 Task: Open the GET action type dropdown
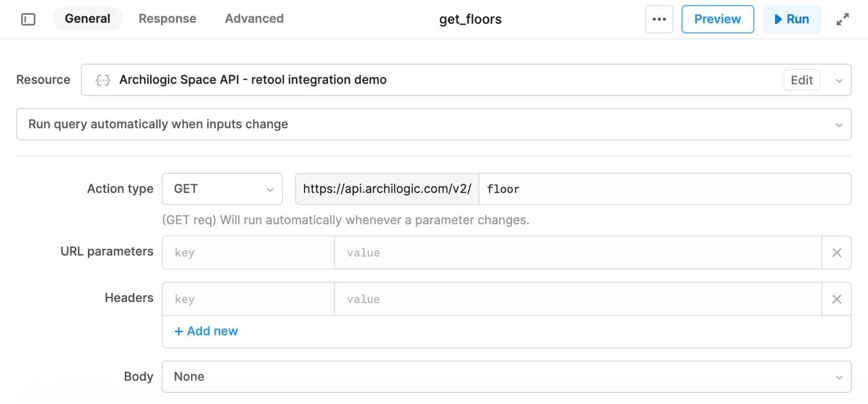coord(222,189)
